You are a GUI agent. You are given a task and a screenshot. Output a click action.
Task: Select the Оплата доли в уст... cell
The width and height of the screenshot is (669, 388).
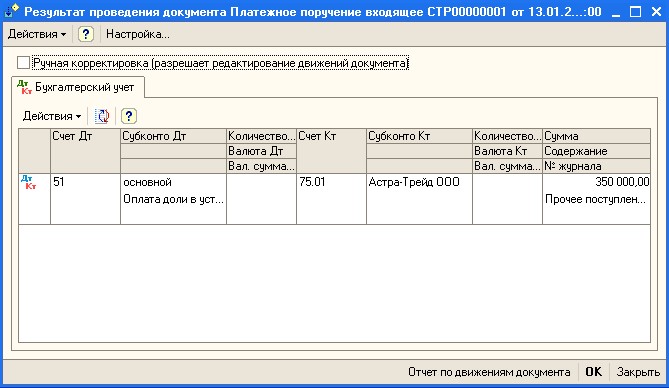tap(173, 199)
